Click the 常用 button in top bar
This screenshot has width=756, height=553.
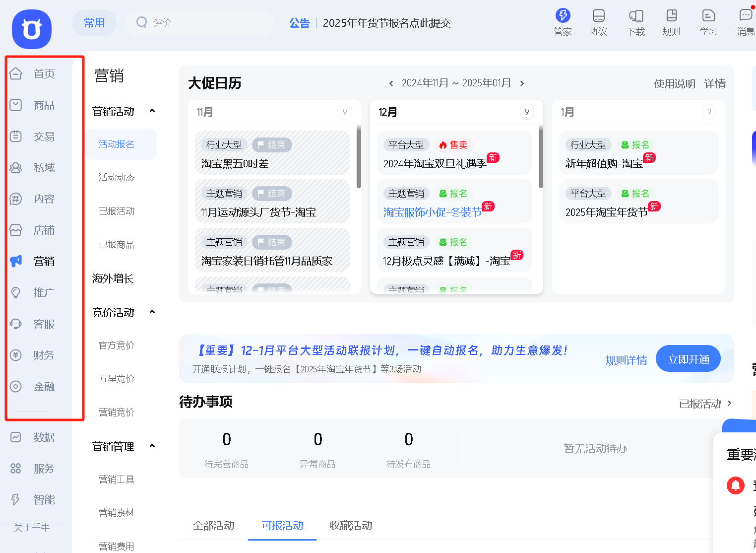pos(94,23)
